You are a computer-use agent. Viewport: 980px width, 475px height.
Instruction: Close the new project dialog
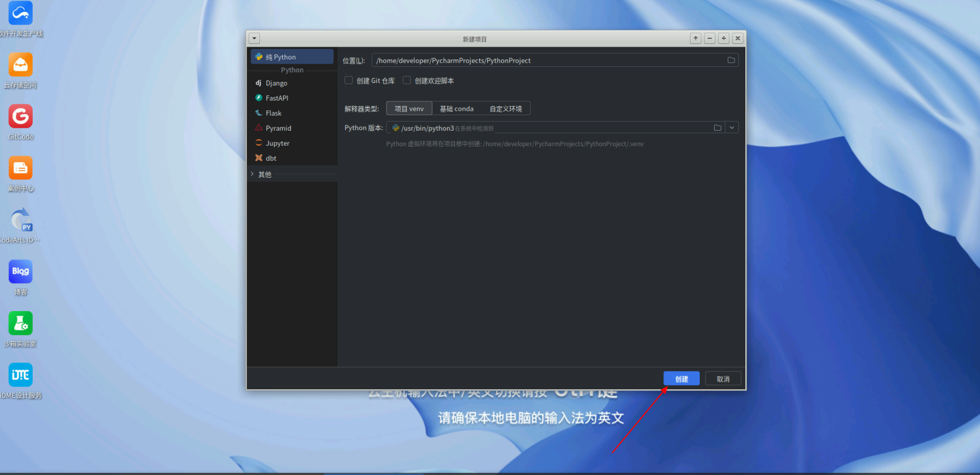click(x=738, y=39)
